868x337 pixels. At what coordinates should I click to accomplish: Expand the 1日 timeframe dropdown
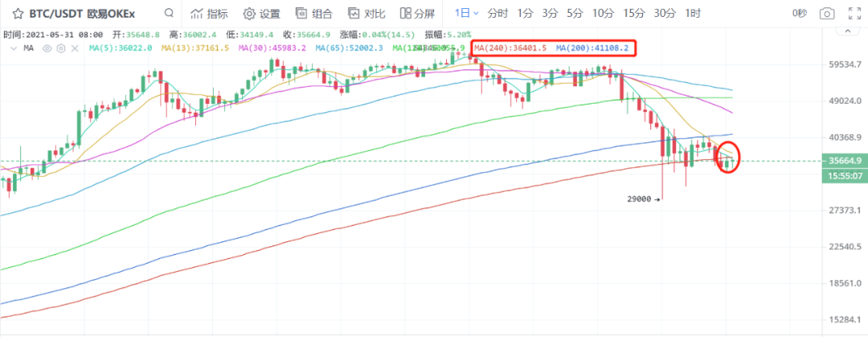[467, 14]
